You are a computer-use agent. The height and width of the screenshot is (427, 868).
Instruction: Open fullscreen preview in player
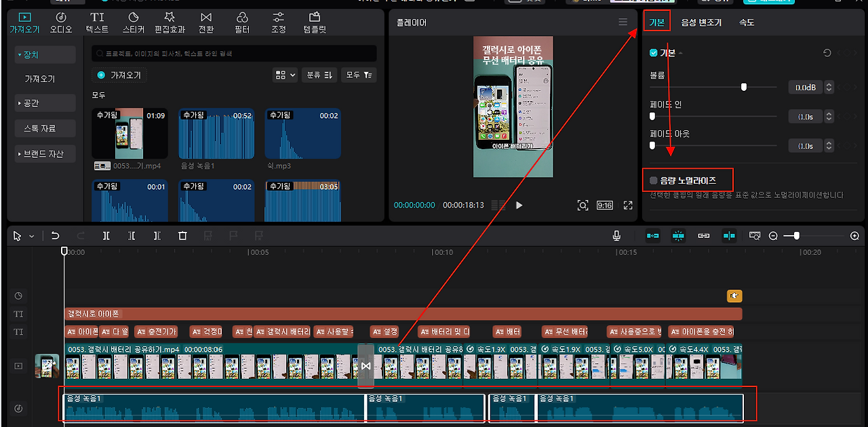point(628,205)
